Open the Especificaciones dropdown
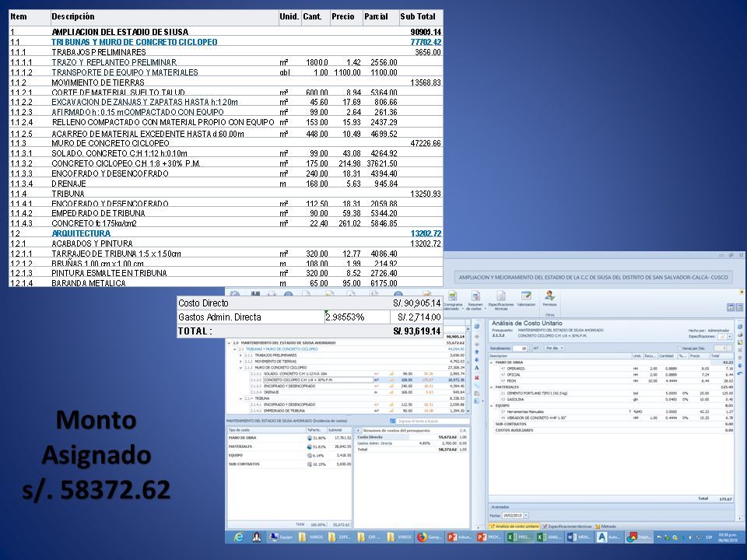This screenshot has height=560, width=747. coord(729,336)
